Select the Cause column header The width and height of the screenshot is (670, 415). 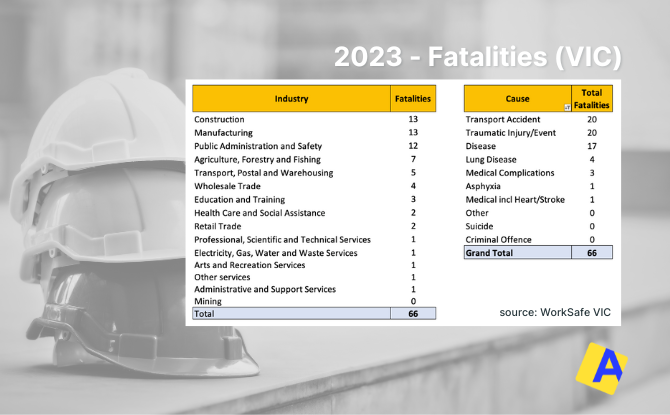tap(517, 99)
